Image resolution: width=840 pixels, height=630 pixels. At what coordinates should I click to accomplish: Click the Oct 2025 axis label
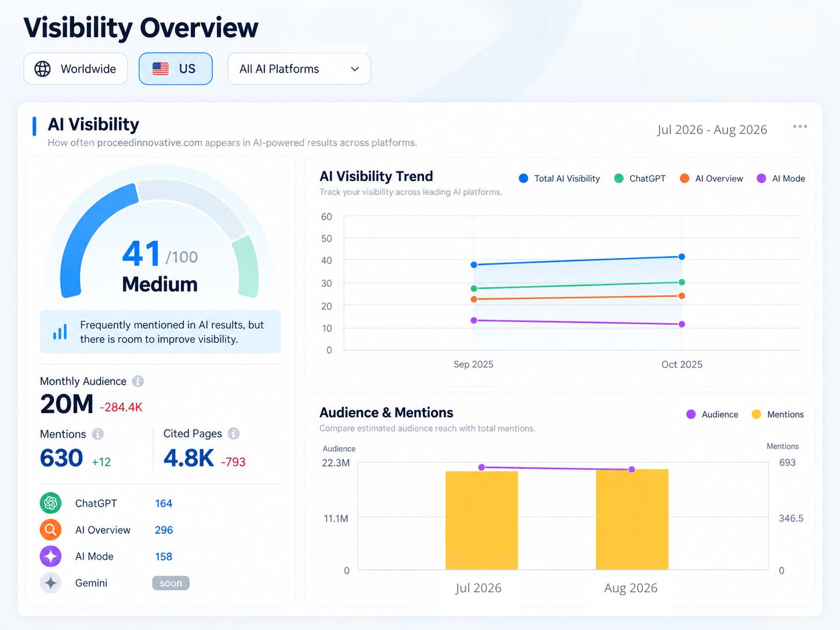[682, 364]
